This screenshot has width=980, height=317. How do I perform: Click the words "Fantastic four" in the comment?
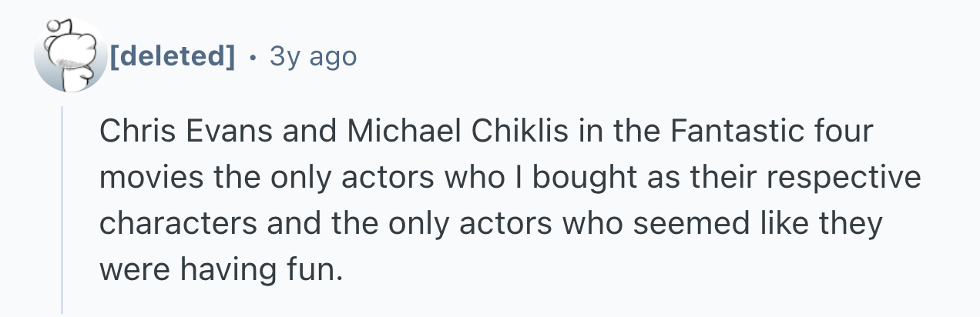772,132
